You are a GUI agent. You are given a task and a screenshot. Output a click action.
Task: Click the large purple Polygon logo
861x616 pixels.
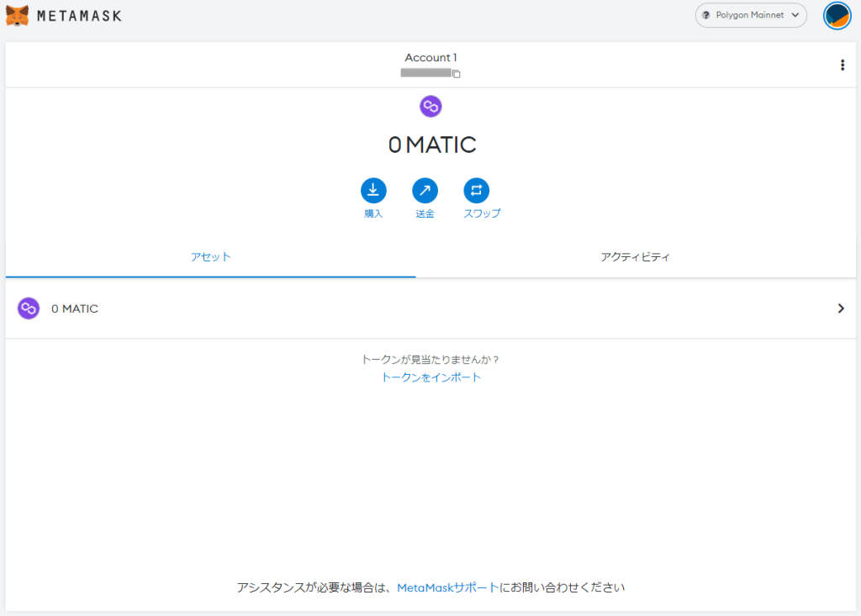(x=430, y=107)
